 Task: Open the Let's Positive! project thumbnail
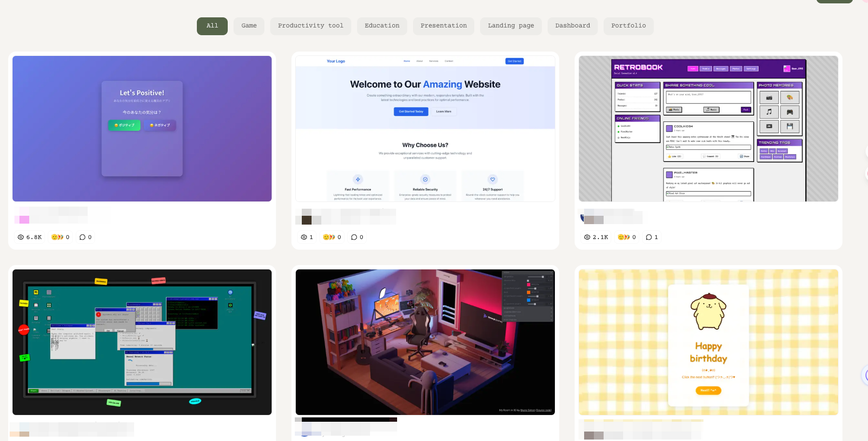(142, 129)
